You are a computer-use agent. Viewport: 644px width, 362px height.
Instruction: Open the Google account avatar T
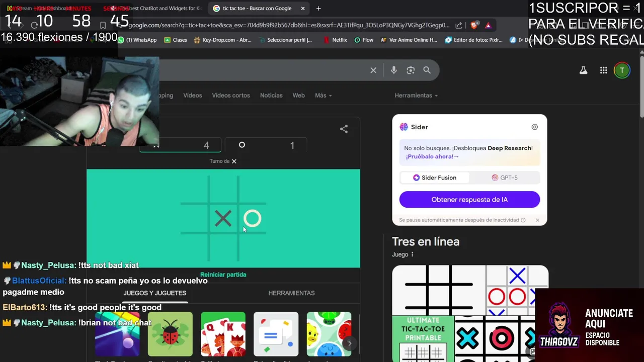(x=622, y=70)
